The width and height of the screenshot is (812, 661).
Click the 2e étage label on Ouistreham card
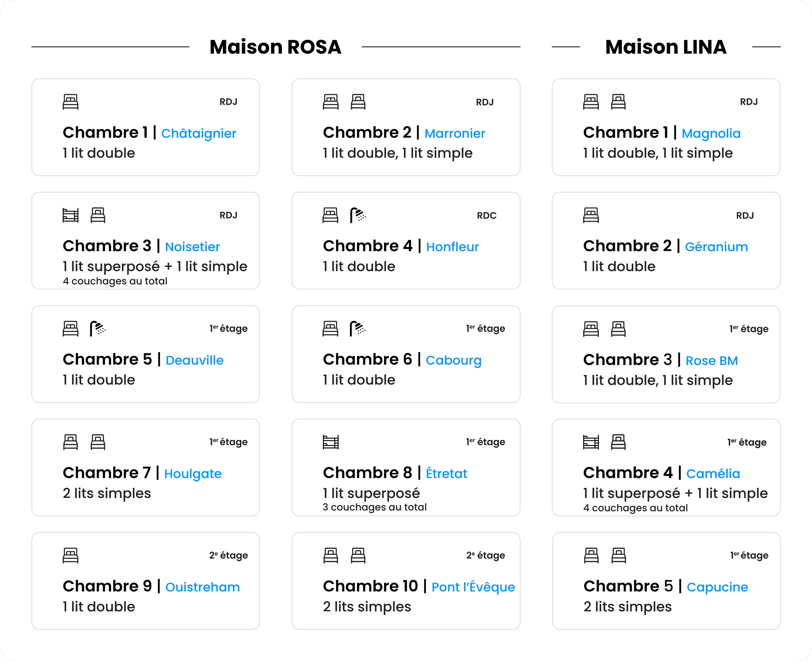click(228, 555)
